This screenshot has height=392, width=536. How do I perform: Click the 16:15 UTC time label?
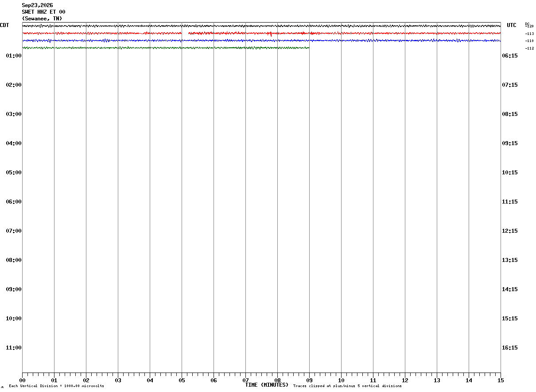[x=510, y=348]
